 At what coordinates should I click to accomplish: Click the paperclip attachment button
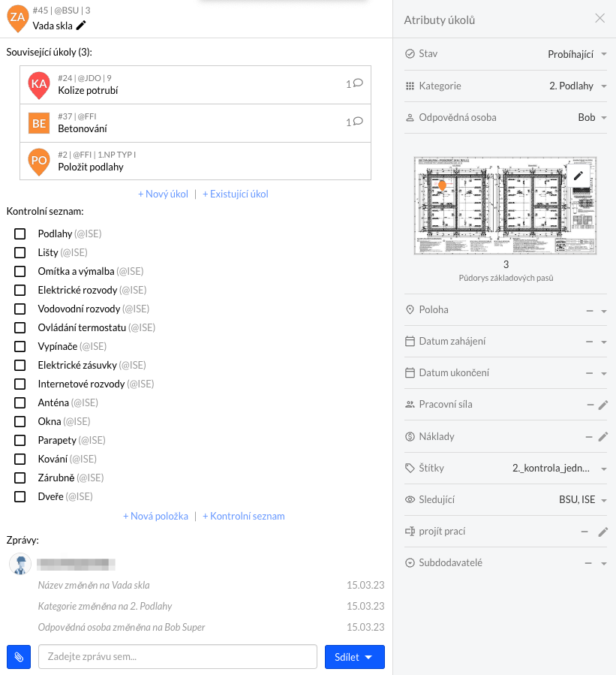pyautogui.click(x=19, y=657)
